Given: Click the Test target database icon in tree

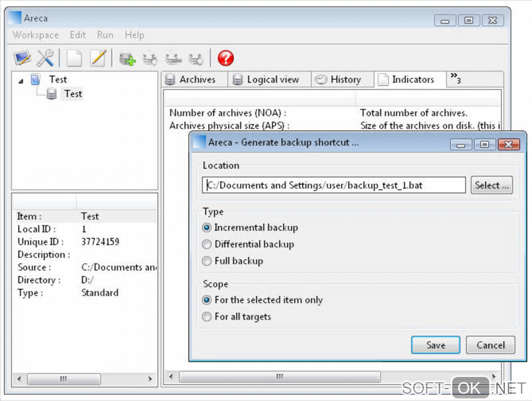Looking at the screenshot, I should coord(52,93).
